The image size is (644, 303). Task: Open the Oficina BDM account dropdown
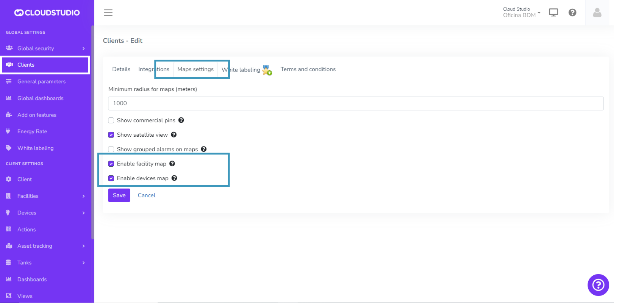pos(521,12)
